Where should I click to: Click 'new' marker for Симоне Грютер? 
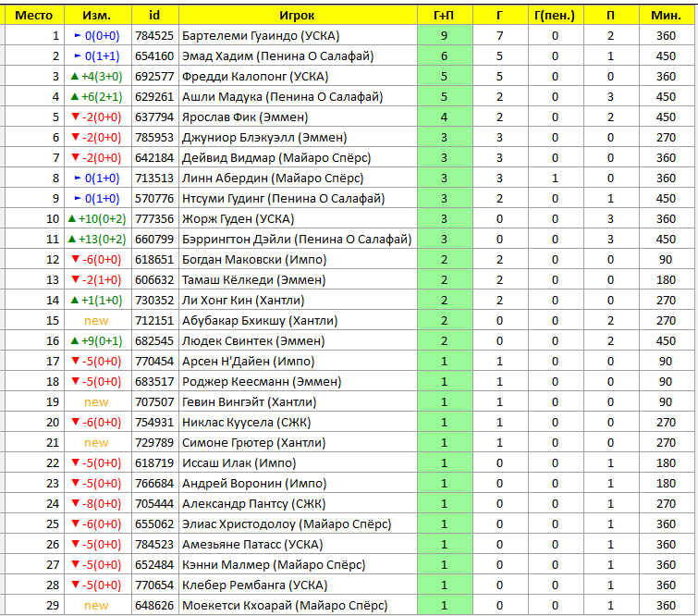pyautogui.click(x=96, y=443)
